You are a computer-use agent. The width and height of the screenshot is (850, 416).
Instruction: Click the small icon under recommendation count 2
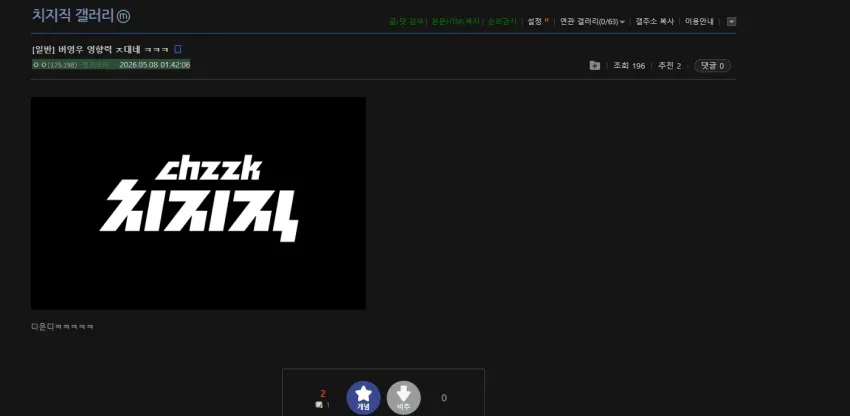(319, 405)
